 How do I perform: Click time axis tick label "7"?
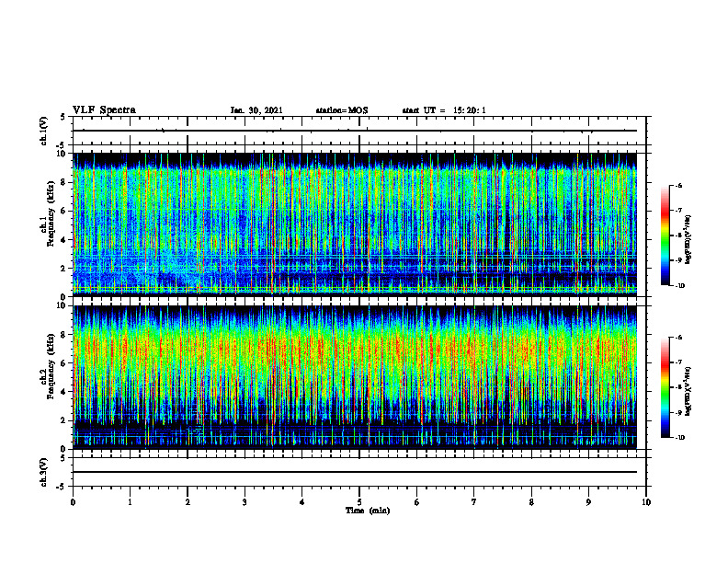(x=474, y=502)
